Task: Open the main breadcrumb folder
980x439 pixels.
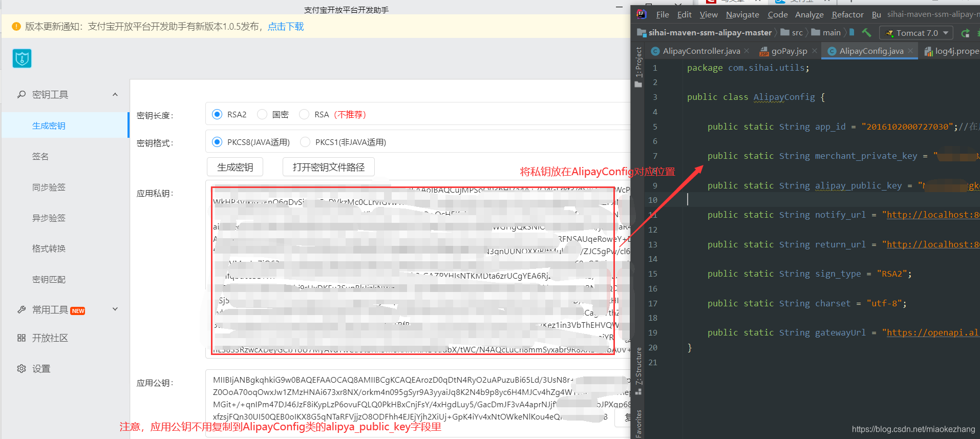Action: (x=826, y=33)
